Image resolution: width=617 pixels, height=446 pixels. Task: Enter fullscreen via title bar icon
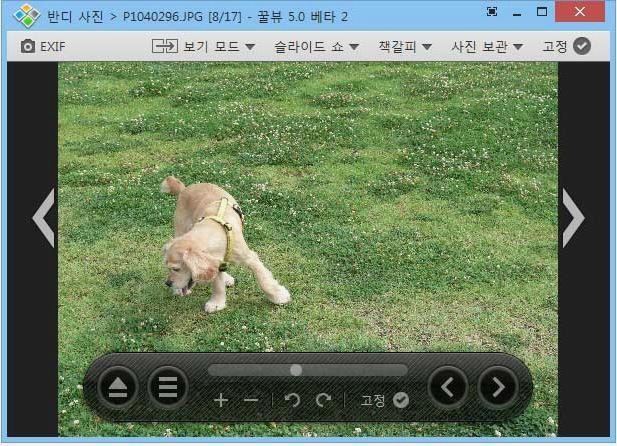click(492, 12)
